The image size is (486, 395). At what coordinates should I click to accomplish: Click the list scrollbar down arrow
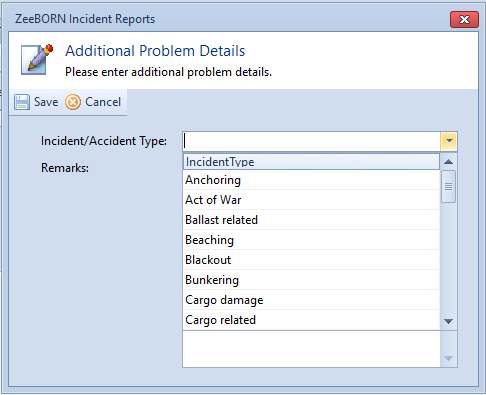pyautogui.click(x=449, y=321)
